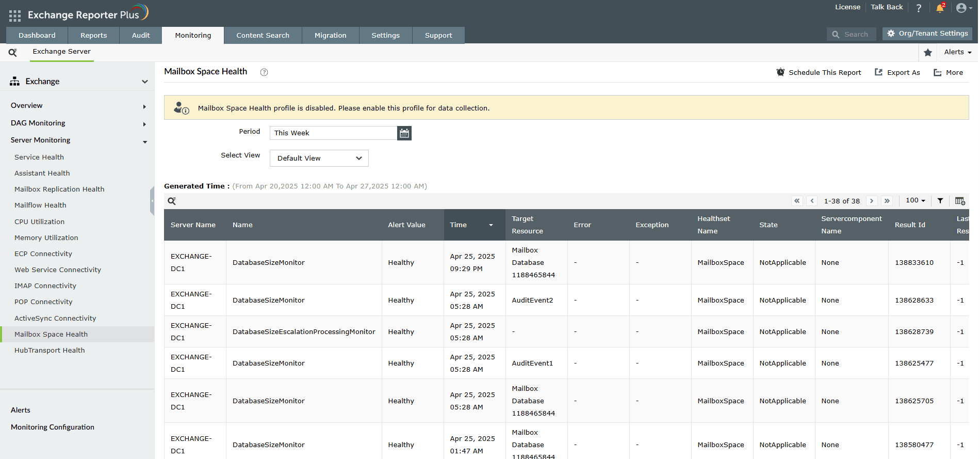Select the Exchange Server sub-tab

[62, 52]
